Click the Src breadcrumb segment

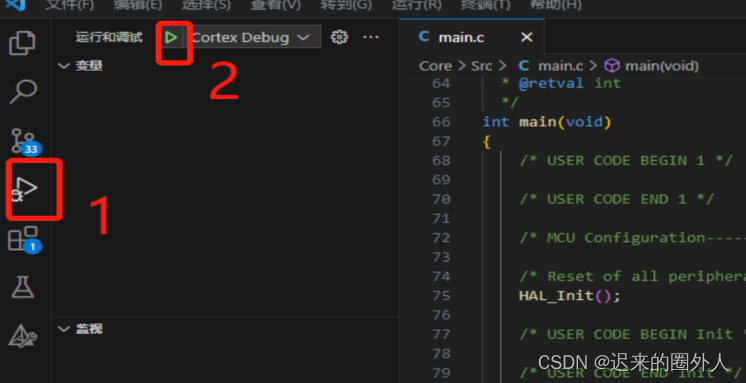point(481,66)
